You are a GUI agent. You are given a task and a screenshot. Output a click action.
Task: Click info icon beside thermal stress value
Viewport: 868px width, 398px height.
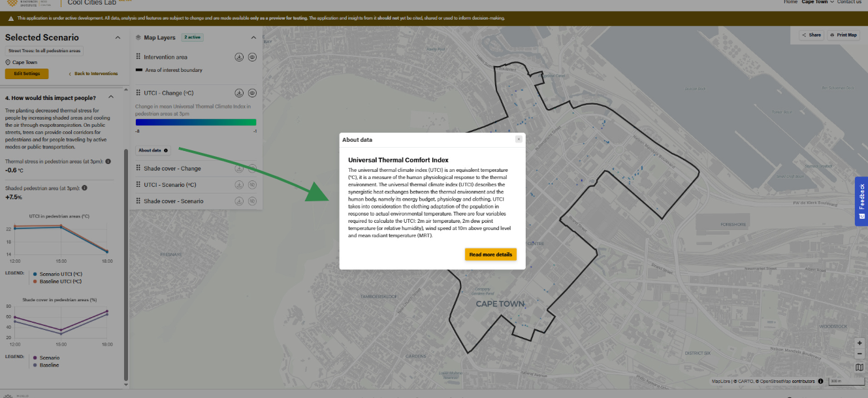click(108, 161)
